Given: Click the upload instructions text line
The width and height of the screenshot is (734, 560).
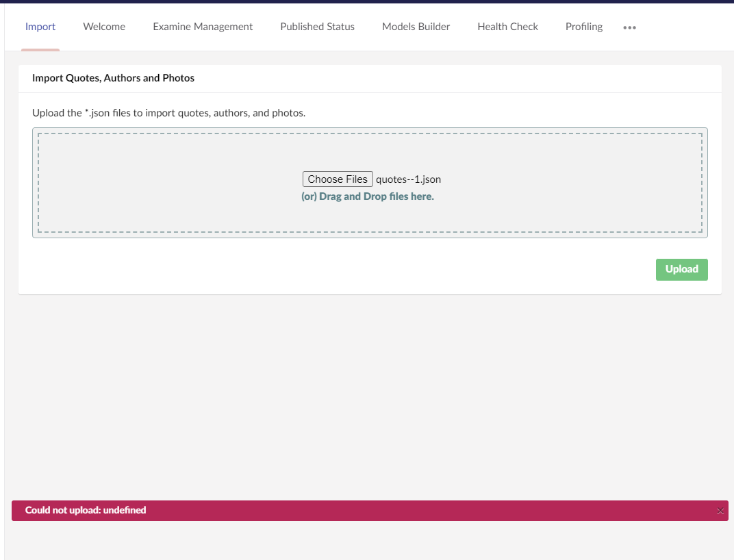Looking at the screenshot, I should point(168,113).
